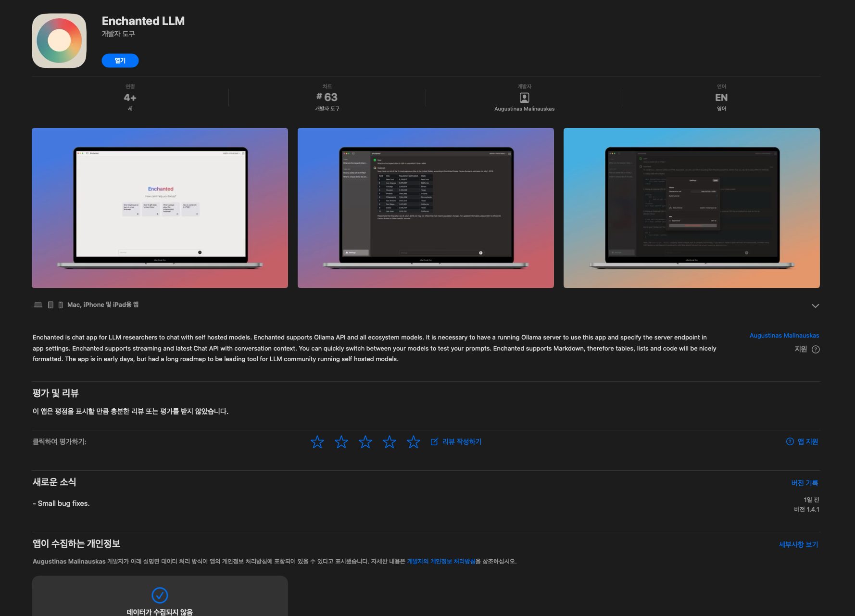Open the third screenshot showing the settings dialog
This screenshot has height=616, width=855.
coord(692,208)
